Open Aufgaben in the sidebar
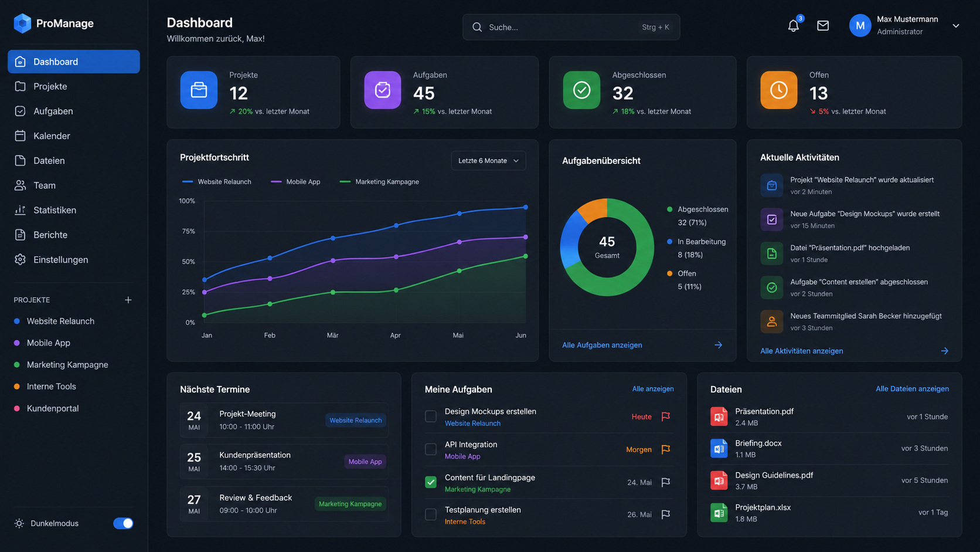 74,111
